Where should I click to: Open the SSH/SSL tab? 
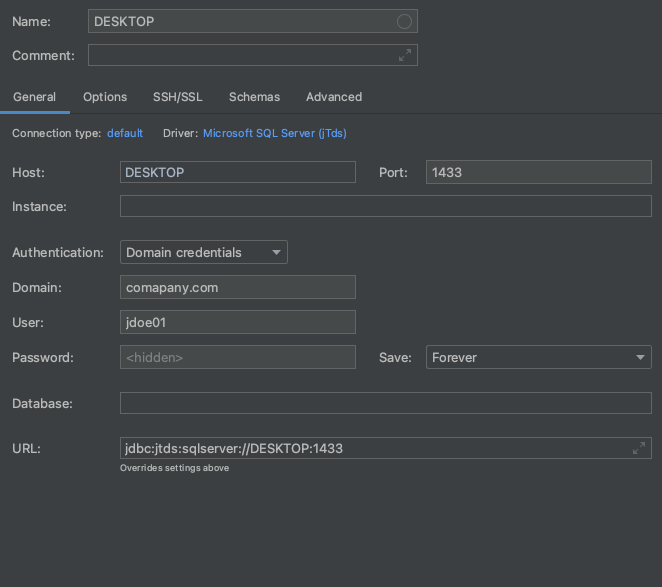(178, 97)
